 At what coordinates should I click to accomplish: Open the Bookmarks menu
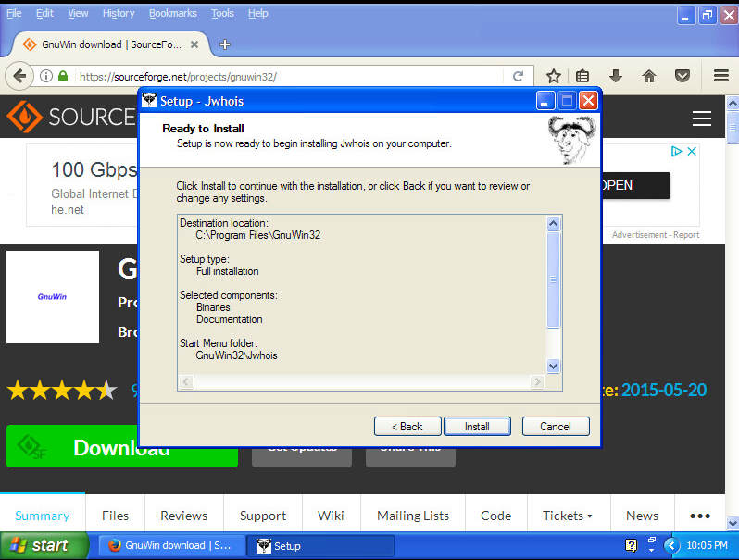[172, 13]
